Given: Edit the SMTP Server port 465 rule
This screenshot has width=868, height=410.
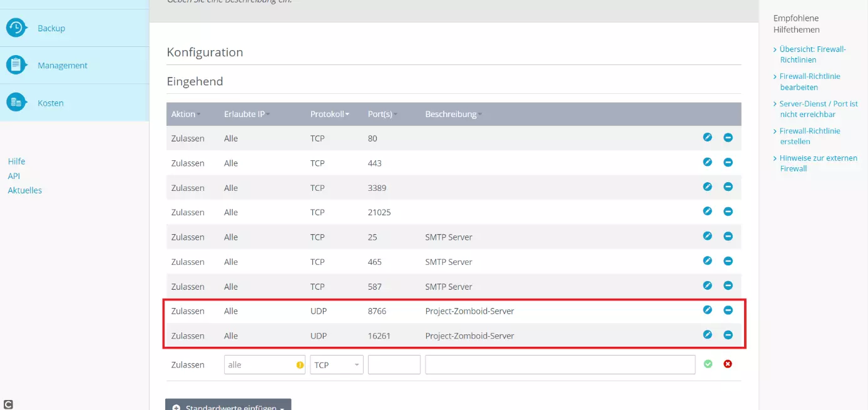Looking at the screenshot, I should [707, 261].
